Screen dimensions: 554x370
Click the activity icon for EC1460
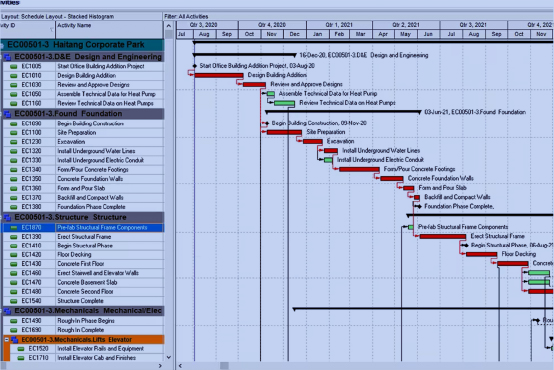[13, 273]
